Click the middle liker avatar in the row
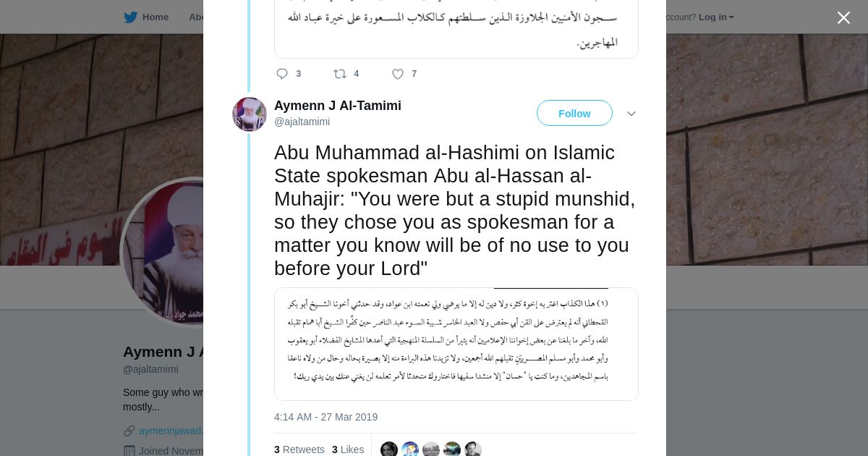Screen dimensions: 868x456 431,449
